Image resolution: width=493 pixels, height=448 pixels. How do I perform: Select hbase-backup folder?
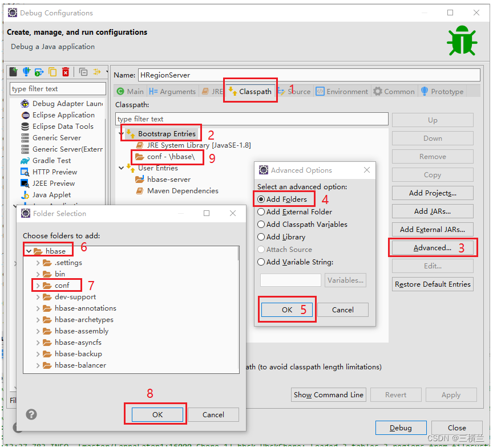click(x=72, y=354)
